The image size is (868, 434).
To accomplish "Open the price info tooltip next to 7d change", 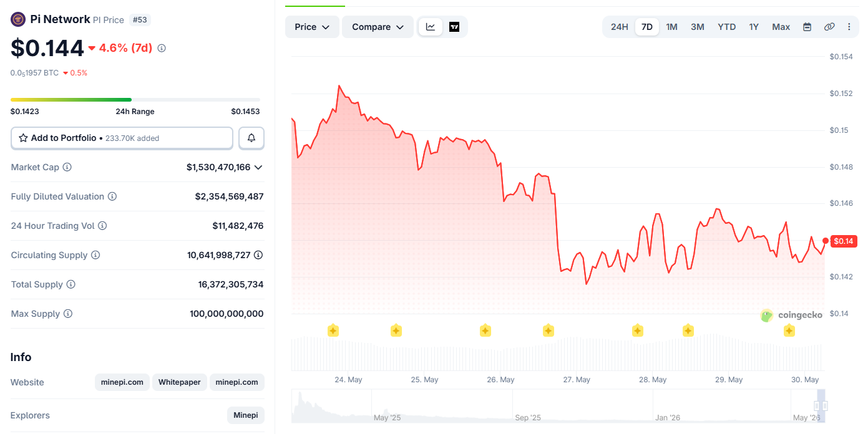I will click(x=162, y=48).
